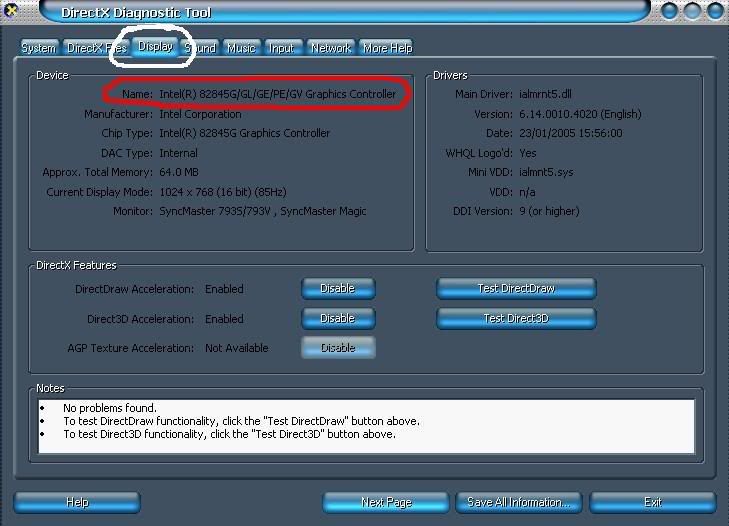
Task: Click driver version 6.14.0010.4020 (English)
Action: [580, 114]
